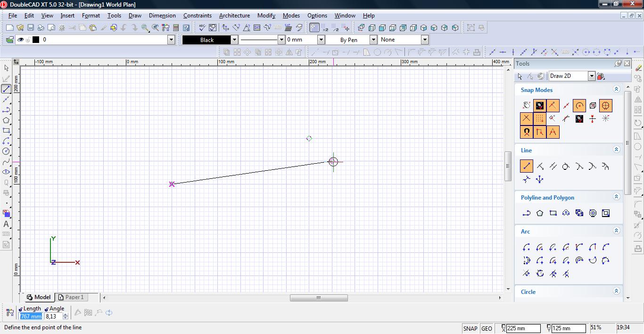Click the New document icon
644x334 pixels.
9,28
